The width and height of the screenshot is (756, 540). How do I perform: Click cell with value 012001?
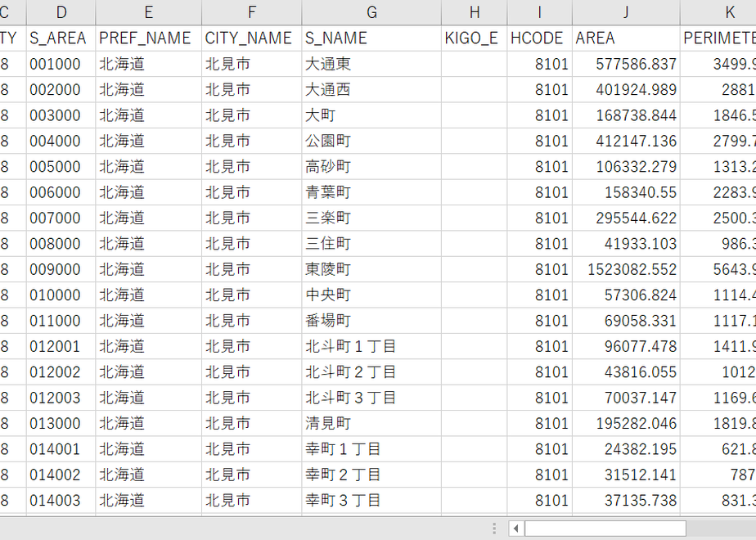click(x=61, y=346)
